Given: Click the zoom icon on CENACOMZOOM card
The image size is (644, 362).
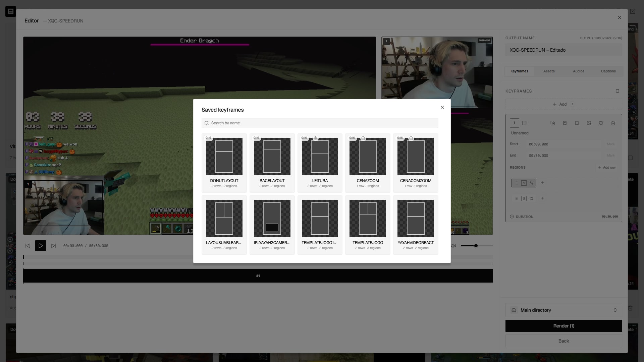Looking at the screenshot, I should [x=411, y=138].
